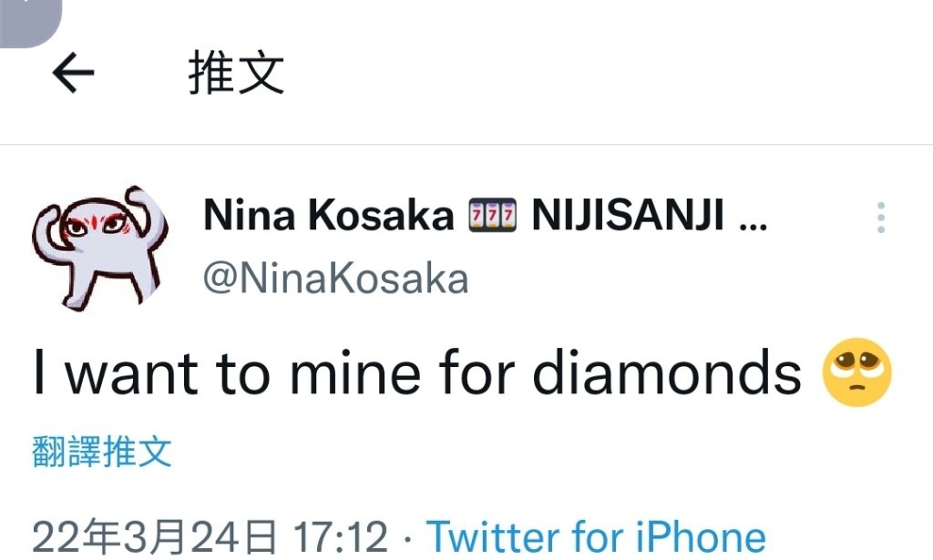Screen dimensions: 933x560
Task: Click the tweet date 22年3月24日
Action: pyautogui.click(x=155, y=537)
